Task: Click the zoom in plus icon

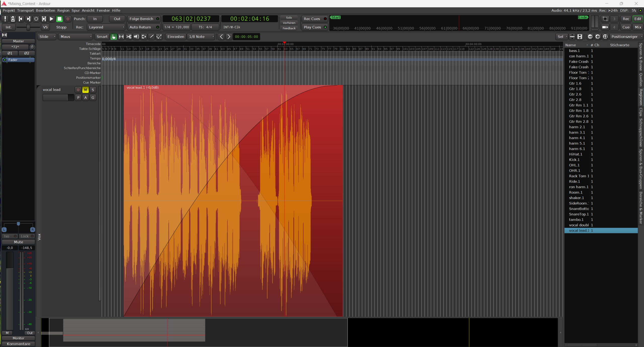Action: click(598, 37)
